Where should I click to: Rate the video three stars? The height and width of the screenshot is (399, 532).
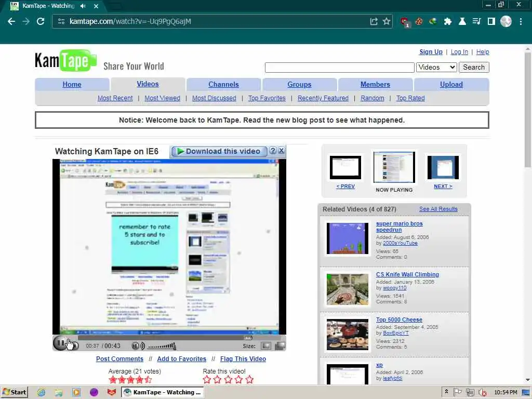click(x=228, y=380)
